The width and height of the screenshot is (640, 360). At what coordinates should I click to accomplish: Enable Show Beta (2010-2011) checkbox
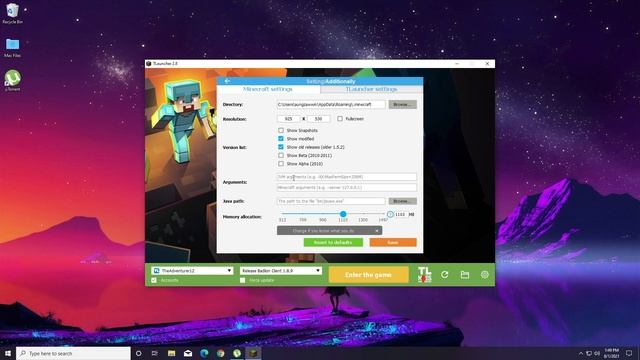[x=281, y=156]
